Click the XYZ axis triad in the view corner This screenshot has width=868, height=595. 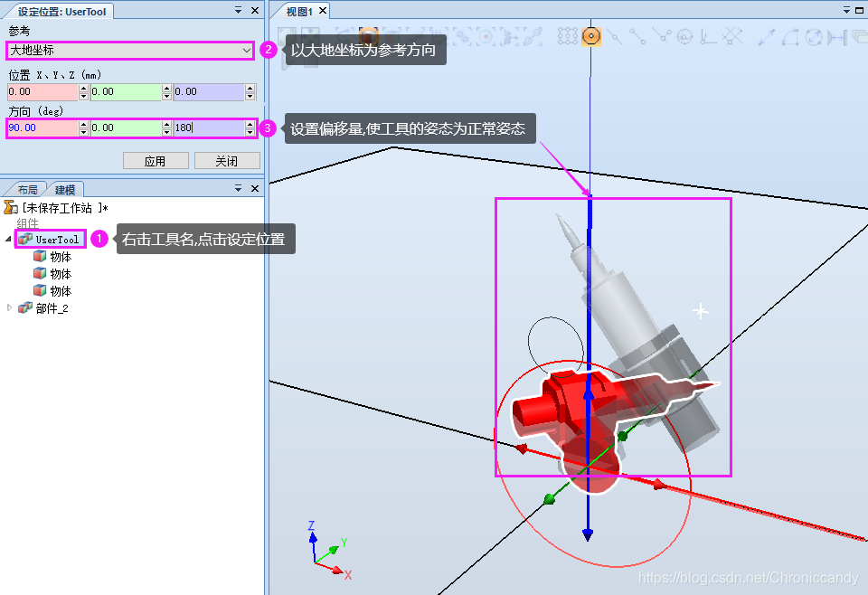pyautogui.click(x=327, y=551)
